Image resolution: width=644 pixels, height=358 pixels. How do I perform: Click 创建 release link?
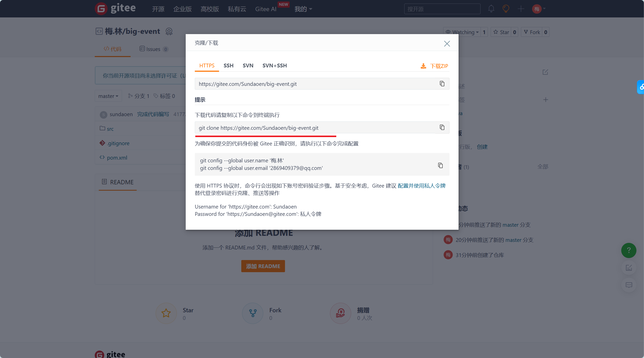(482, 147)
